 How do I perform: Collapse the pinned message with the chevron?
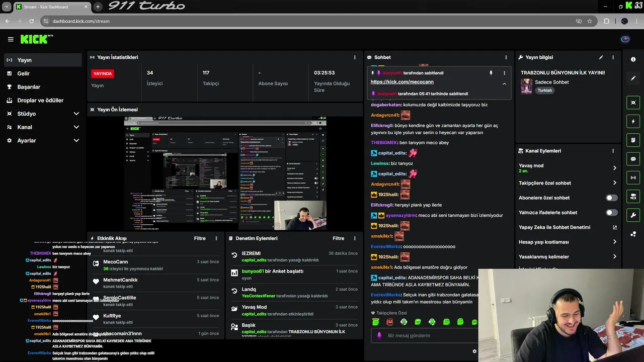tap(504, 84)
